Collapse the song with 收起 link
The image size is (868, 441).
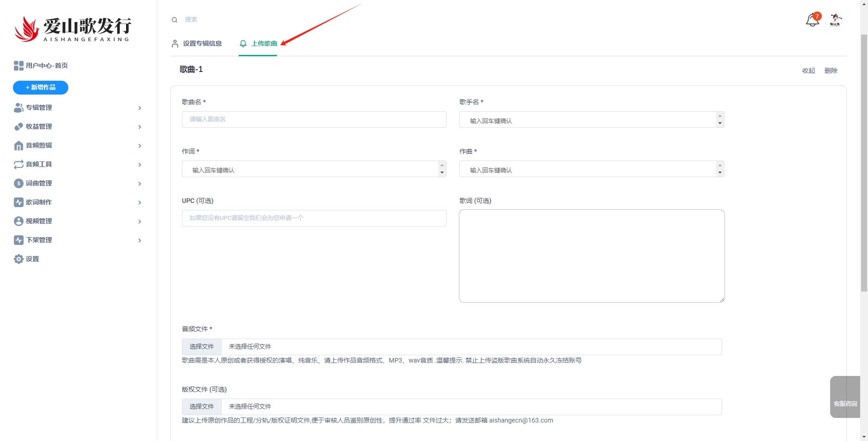click(x=808, y=71)
